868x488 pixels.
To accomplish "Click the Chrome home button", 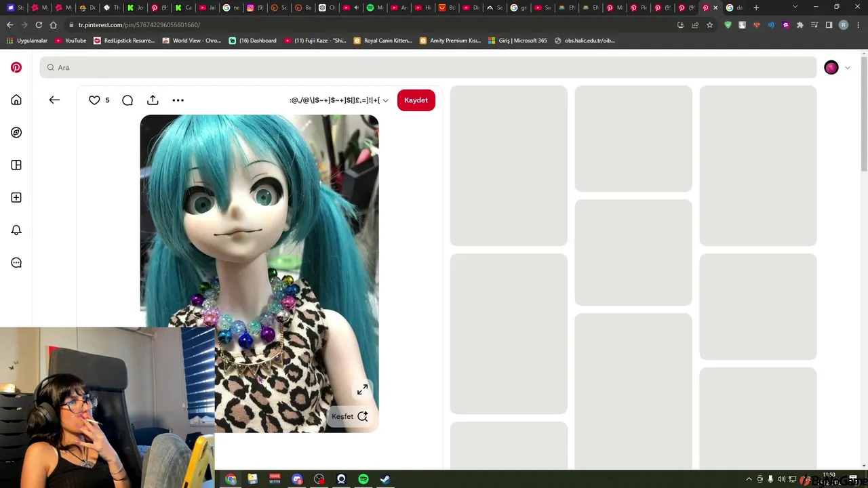I will tap(53, 25).
